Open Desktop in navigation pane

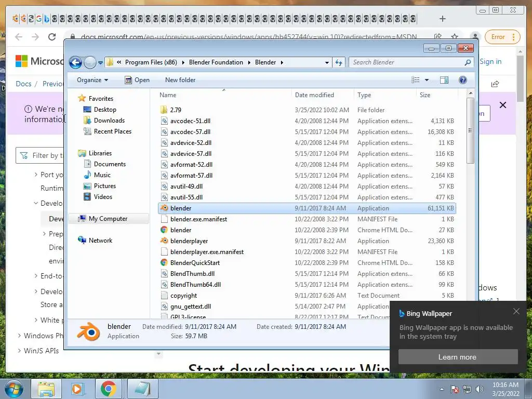105,110
